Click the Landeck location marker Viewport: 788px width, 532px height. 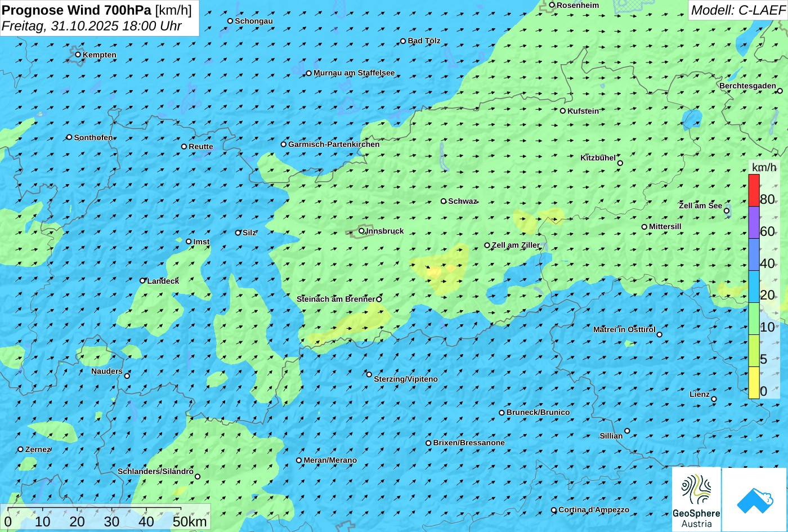142,280
